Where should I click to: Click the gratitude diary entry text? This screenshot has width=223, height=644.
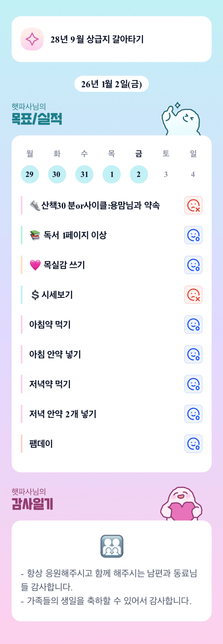[109, 587]
